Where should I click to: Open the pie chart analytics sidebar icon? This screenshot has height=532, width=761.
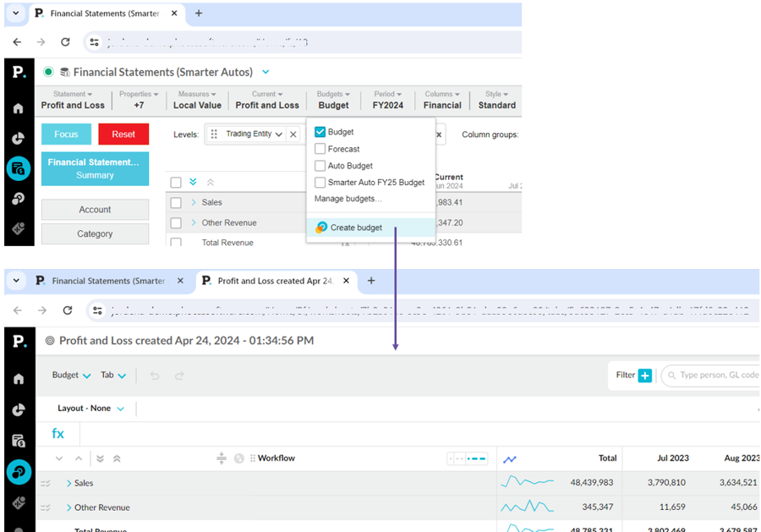click(19, 139)
